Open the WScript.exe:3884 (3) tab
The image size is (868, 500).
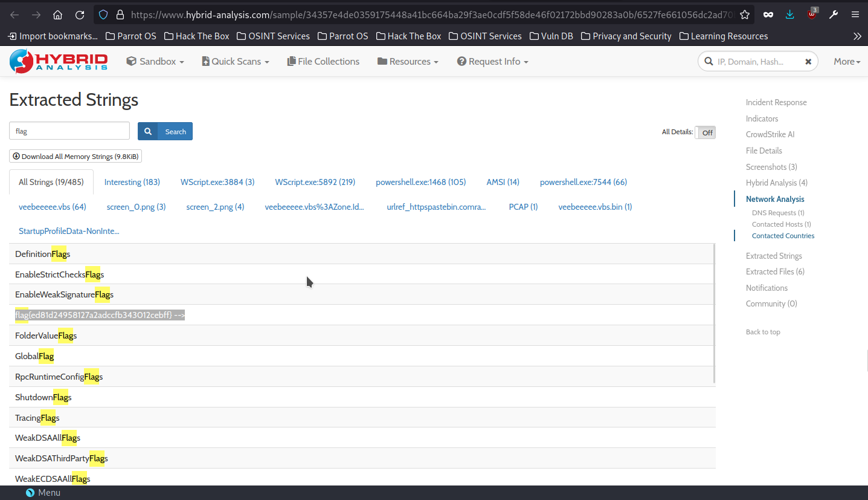[x=217, y=182]
